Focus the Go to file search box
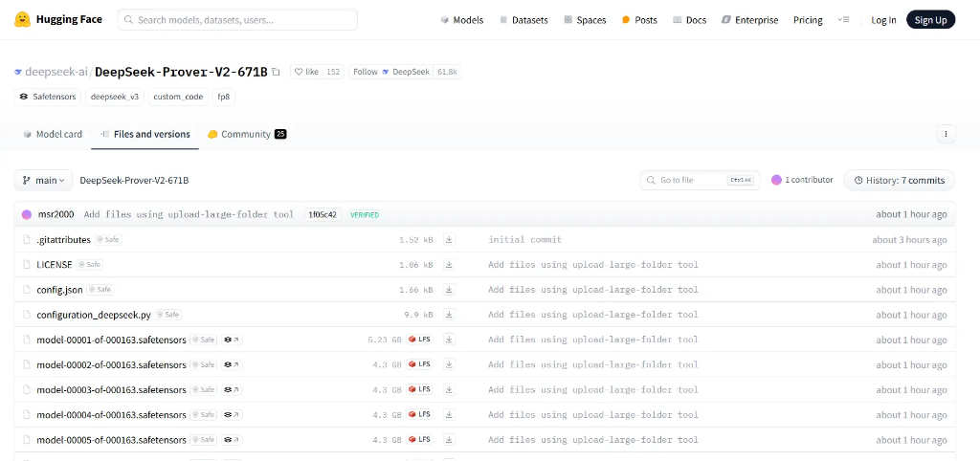The width and height of the screenshot is (980, 461). tap(700, 180)
